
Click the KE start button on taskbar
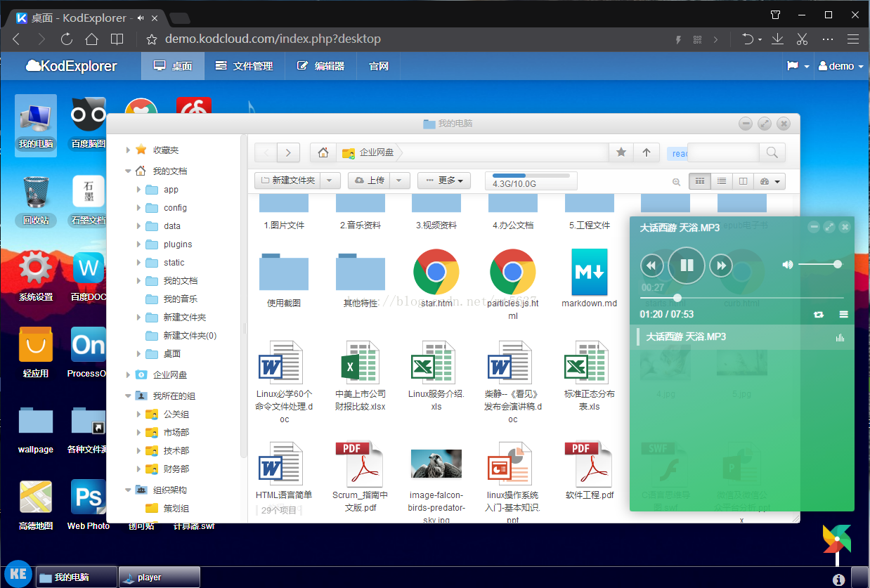tap(18, 574)
